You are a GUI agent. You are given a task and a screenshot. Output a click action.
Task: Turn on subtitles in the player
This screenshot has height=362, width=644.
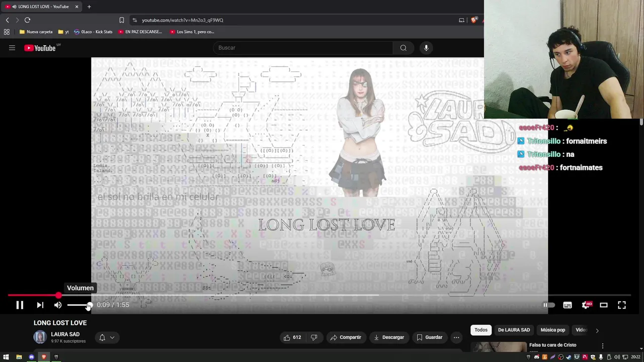pos(568,305)
